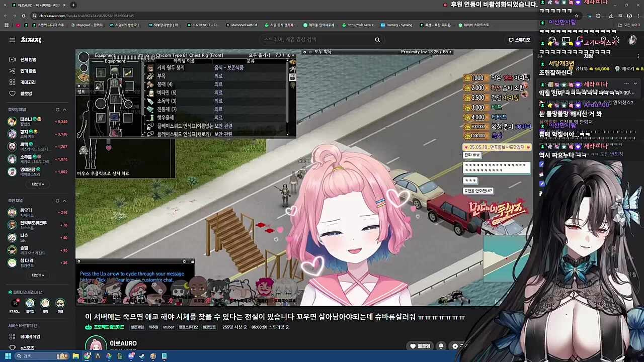Open followed channel 싸맥
644x362 pixels.
click(37, 146)
